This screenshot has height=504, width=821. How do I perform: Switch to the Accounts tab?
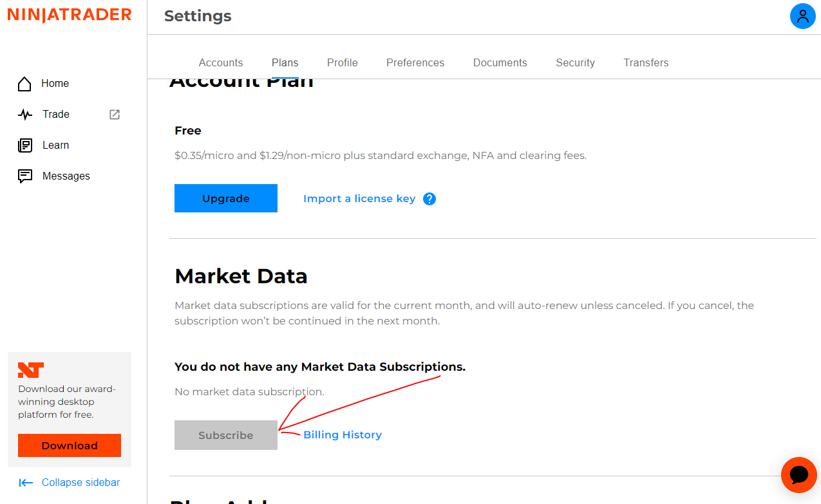[x=221, y=62]
